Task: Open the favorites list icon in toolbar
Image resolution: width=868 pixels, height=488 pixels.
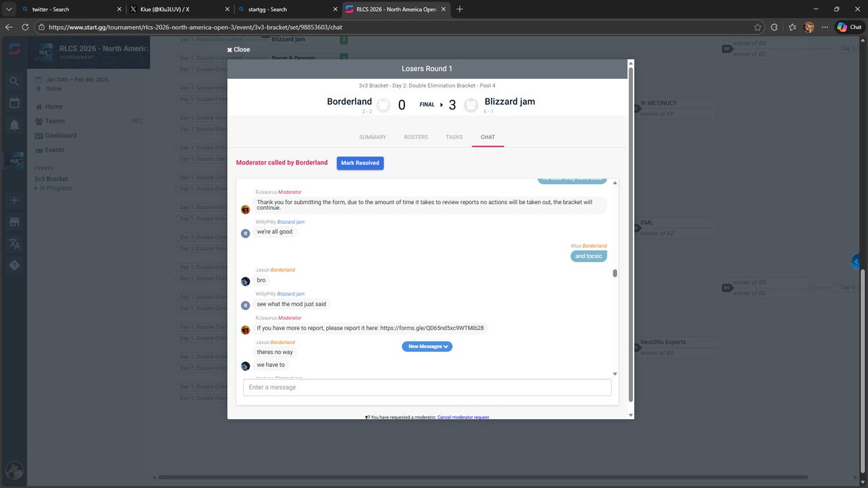Action: click(x=793, y=27)
